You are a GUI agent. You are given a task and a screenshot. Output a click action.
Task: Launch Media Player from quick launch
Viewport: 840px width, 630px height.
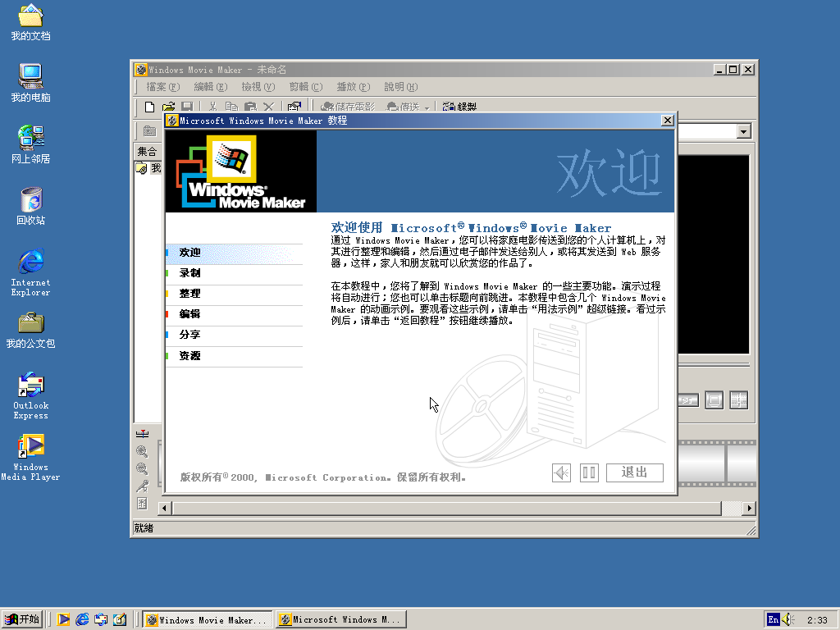63,619
